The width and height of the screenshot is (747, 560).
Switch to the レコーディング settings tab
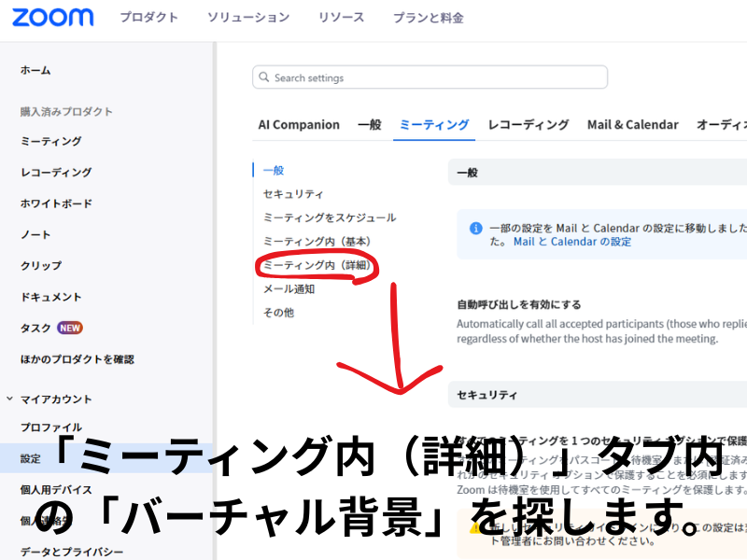529,125
